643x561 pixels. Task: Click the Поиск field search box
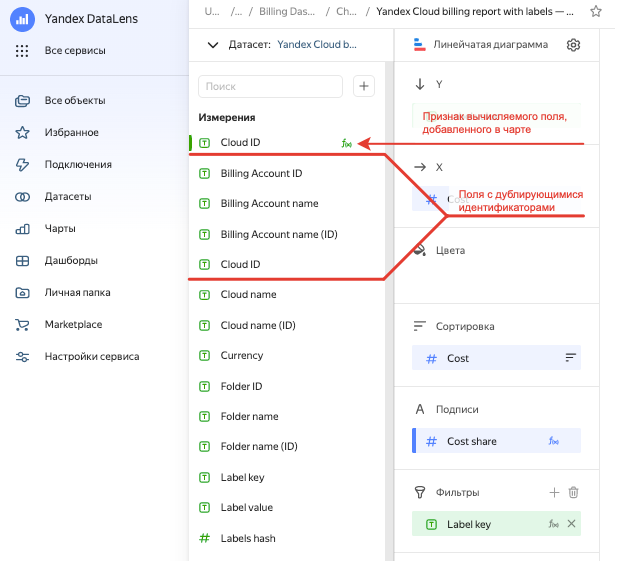click(x=270, y=87)
